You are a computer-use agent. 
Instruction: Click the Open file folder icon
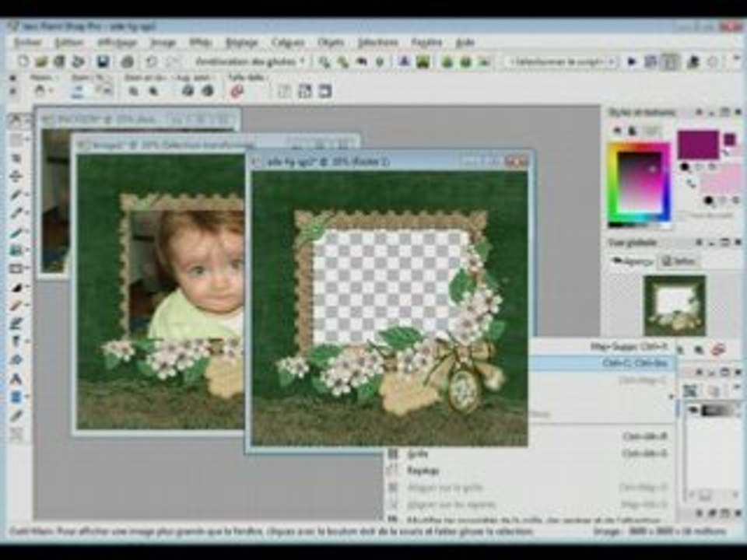[42, 61]
